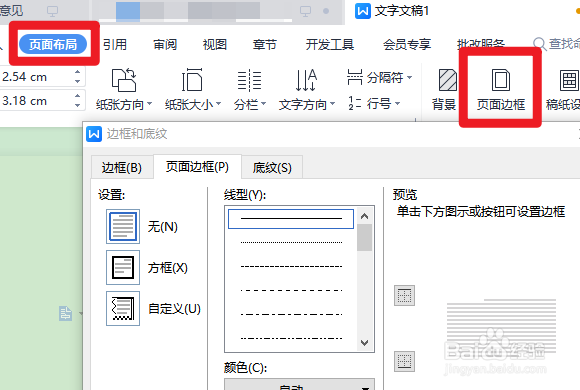Switch to the 底纹(S) dialog tab
Screen dimensions: 580x390
[x=272, y=168]
